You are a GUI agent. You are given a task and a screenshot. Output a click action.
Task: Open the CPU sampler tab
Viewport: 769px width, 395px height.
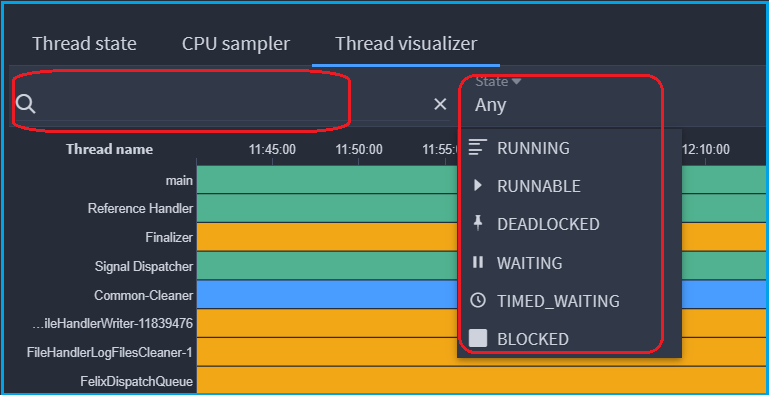(x=236, y=44)
